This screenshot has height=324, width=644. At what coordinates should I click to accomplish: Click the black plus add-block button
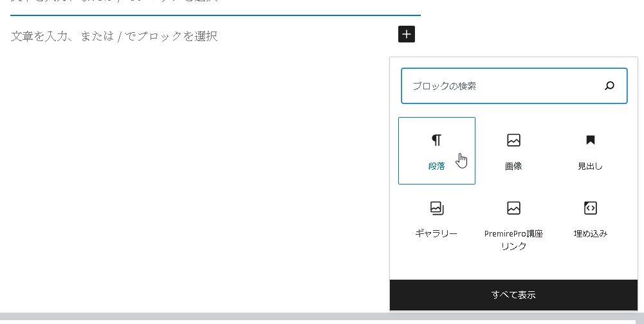coord(406,35)
